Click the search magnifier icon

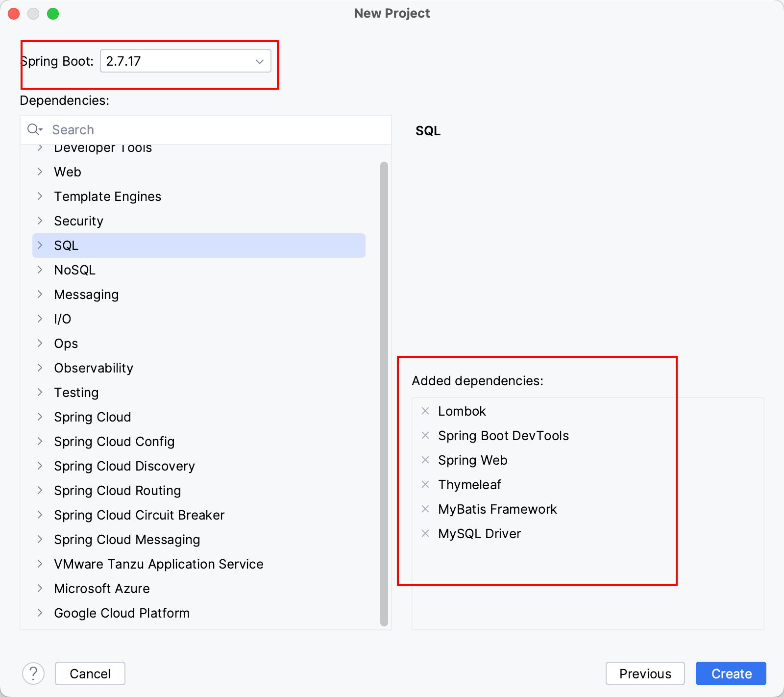click(x=34, y=129)
